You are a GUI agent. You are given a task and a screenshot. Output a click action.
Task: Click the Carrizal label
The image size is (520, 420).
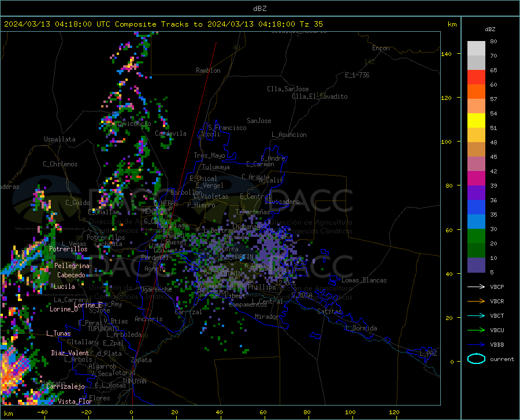188,313
